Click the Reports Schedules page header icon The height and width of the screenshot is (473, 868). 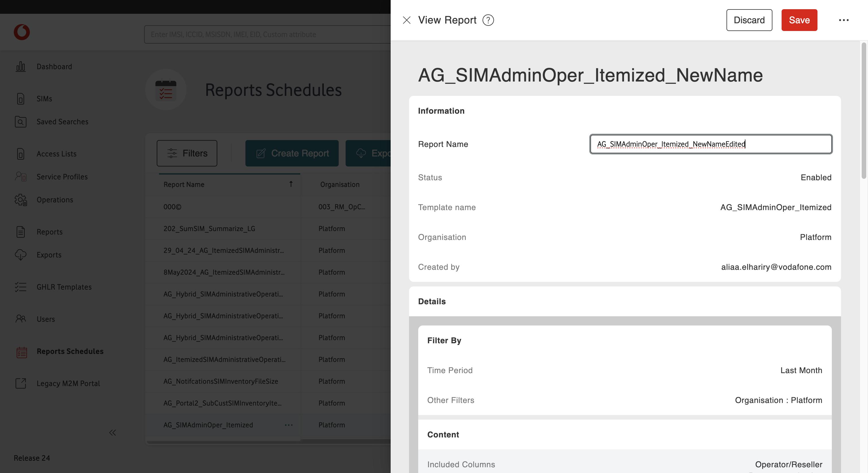click(x=166, y=90)
